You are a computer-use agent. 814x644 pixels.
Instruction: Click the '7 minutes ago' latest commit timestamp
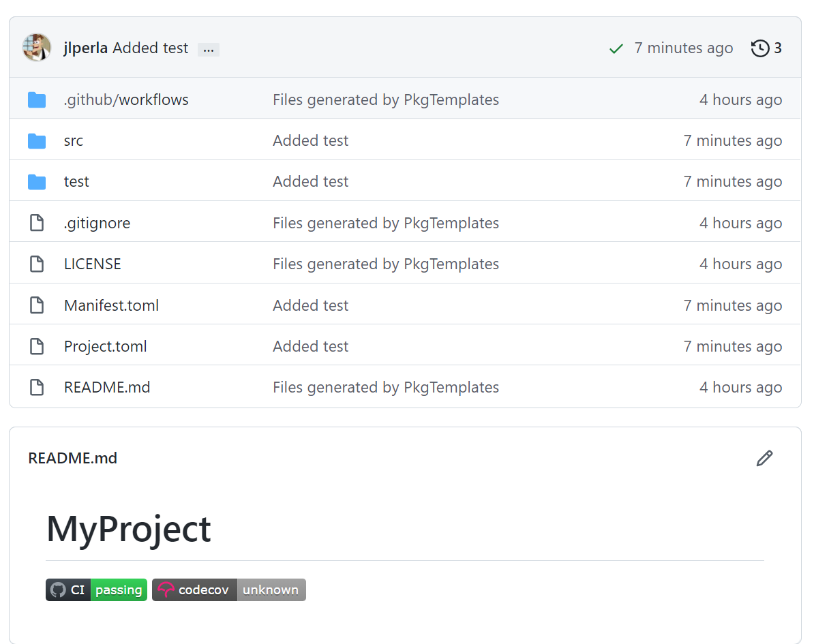(x=683, y=48)
